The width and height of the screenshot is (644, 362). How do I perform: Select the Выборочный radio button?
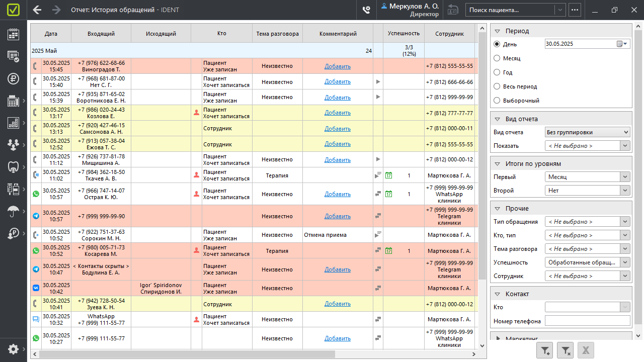(x=497, y=101)
